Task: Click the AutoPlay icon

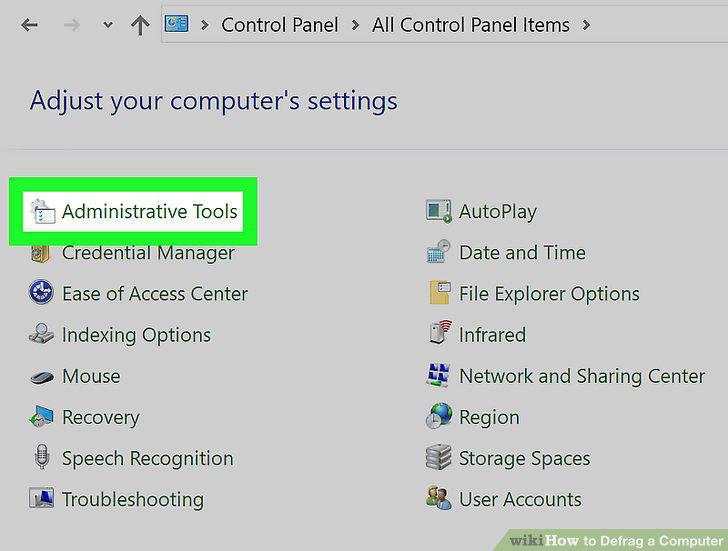Action: pyautogui.click(x=438, y=211)
